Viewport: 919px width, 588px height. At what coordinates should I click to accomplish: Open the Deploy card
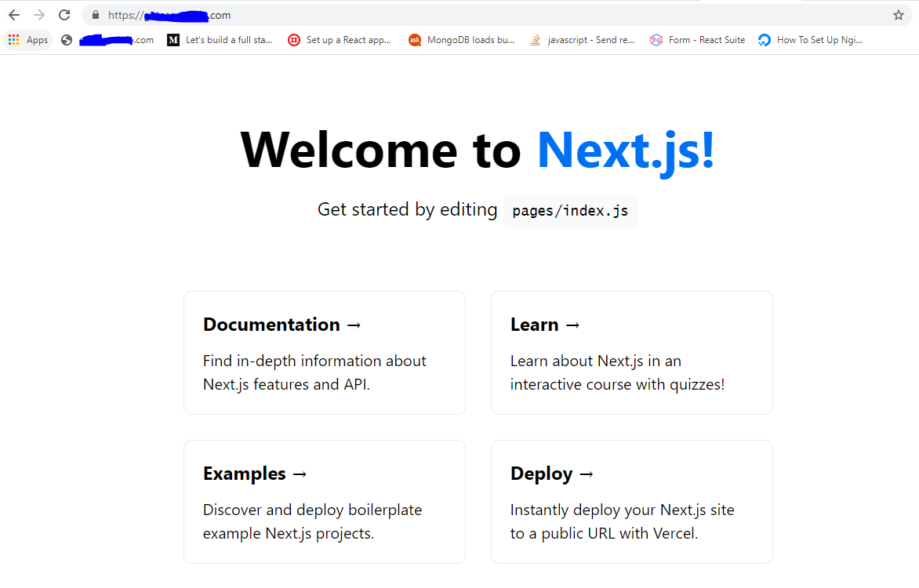[x=632, y=502]
